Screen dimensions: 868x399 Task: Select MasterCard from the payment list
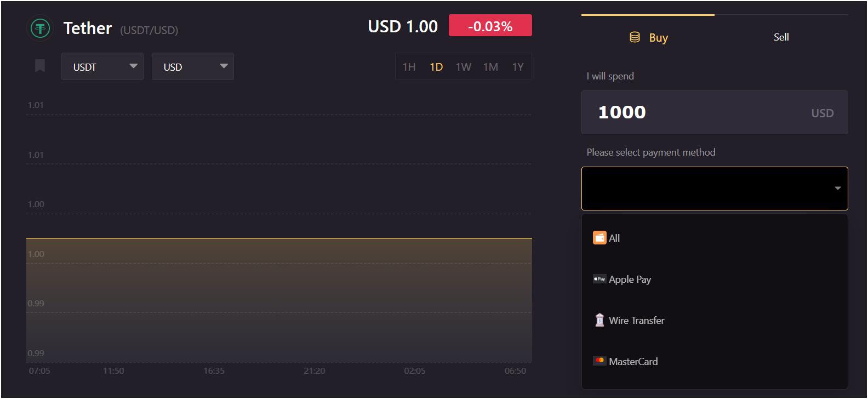(633, 361)
